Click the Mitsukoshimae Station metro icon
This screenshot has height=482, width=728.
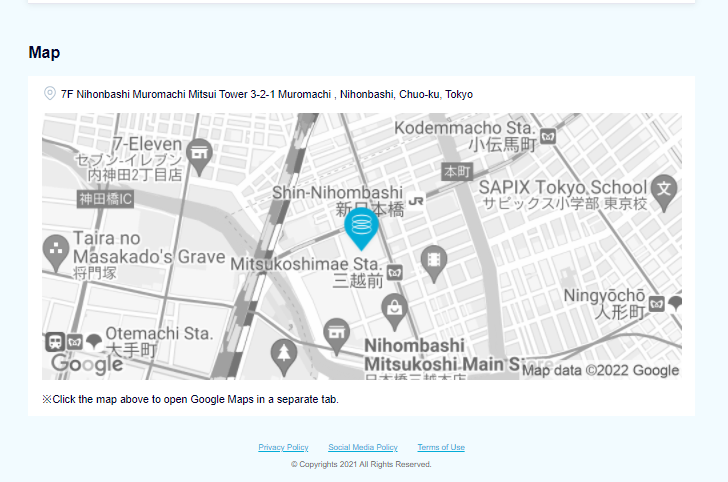point(395,272)
